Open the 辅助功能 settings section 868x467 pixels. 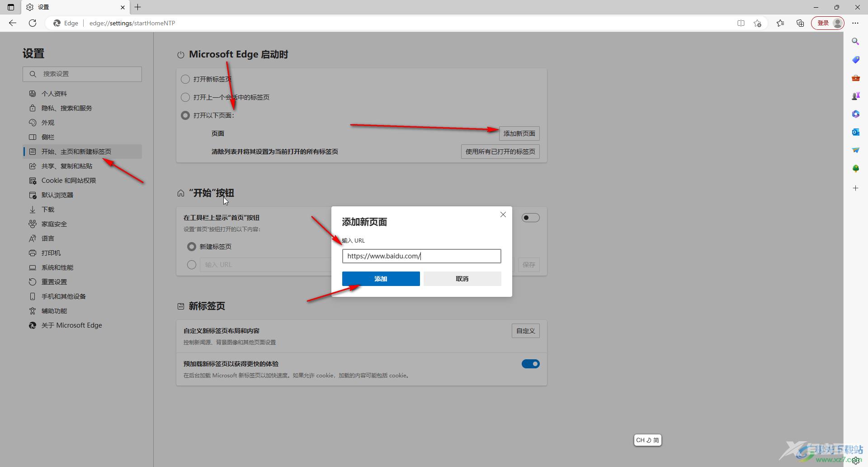point(82,311)
